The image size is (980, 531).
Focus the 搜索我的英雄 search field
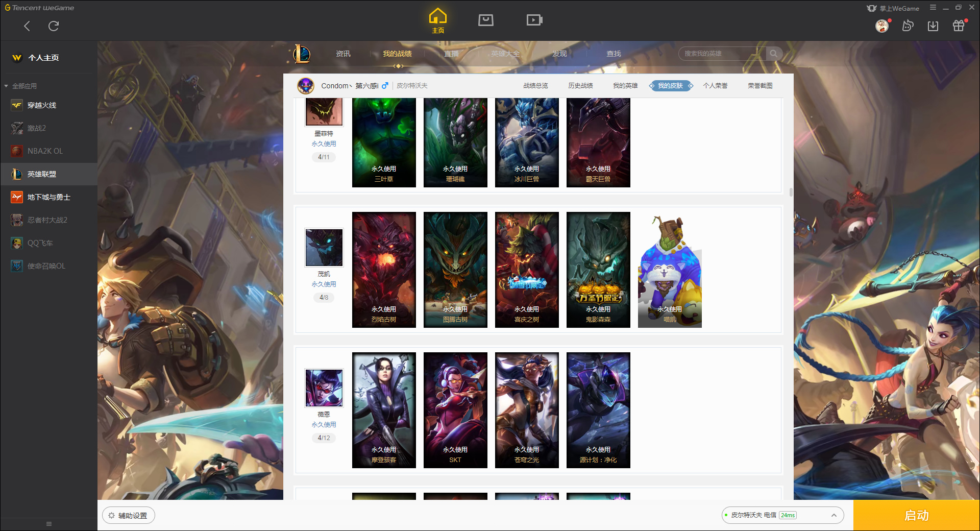coord(722,54)
